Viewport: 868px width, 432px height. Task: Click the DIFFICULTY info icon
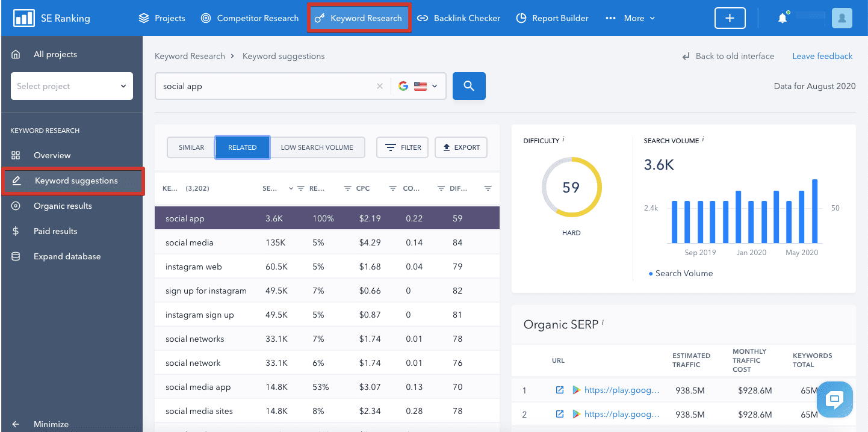pyautogui.click(x=563, y=139)
